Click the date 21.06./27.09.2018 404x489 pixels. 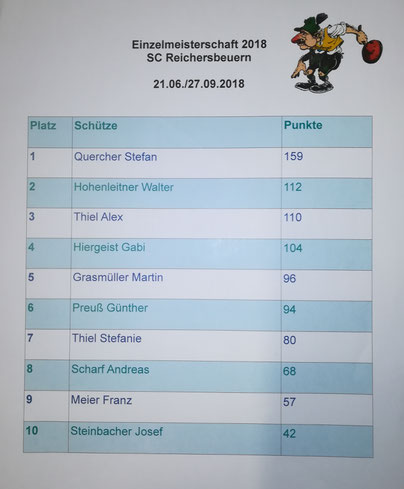tap(199, 84)
